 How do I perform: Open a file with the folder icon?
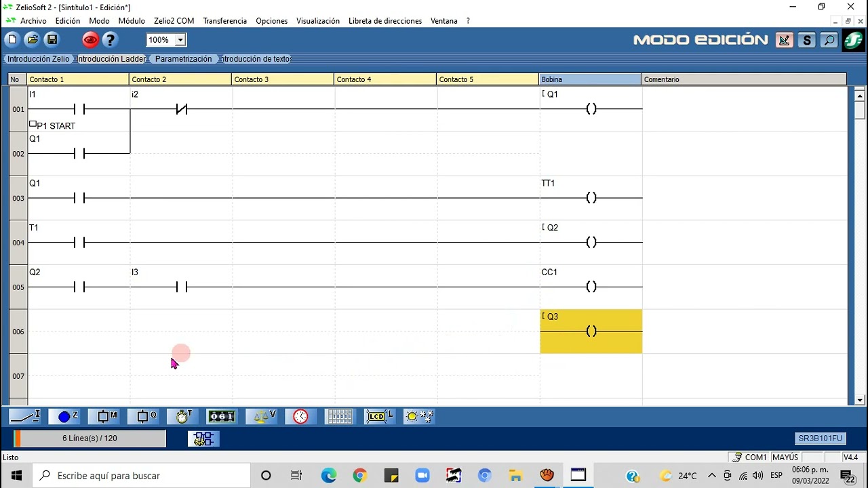point(32,40)
